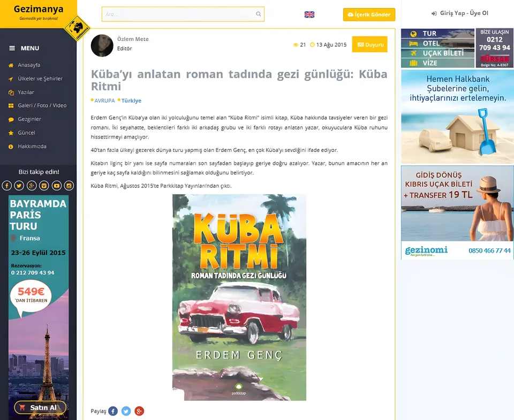Open Yazılar menu item
Screen dimensions: 514x420
point(26,93)
